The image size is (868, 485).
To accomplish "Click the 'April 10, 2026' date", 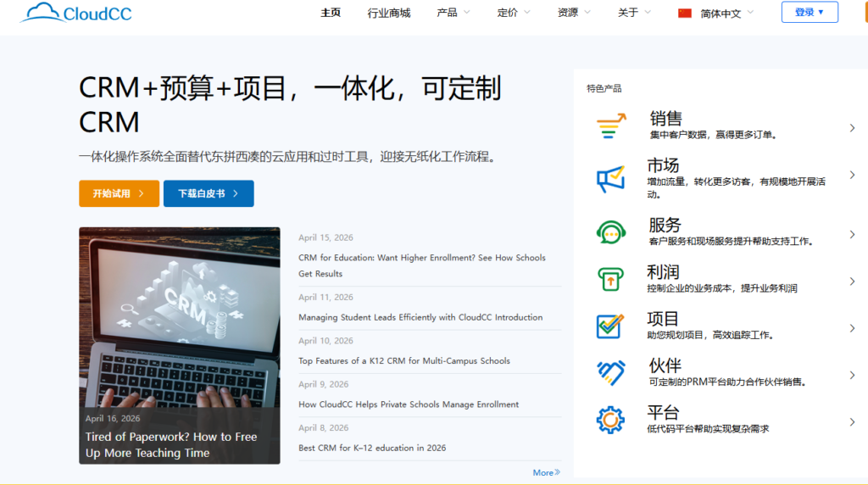I will coord(325,341).
